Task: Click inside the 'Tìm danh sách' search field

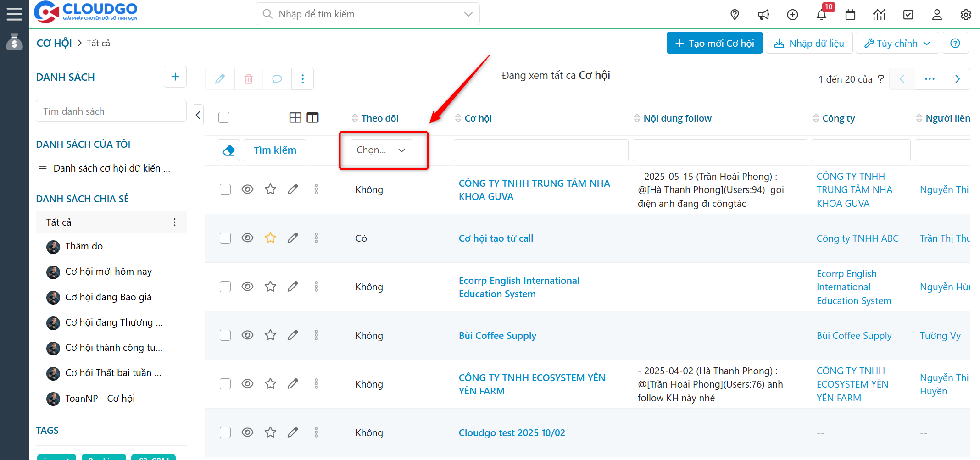Action: tap(111, 111)
